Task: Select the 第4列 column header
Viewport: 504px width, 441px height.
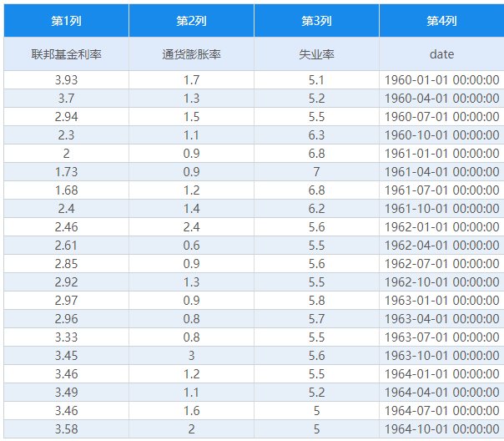Action: 441,21
